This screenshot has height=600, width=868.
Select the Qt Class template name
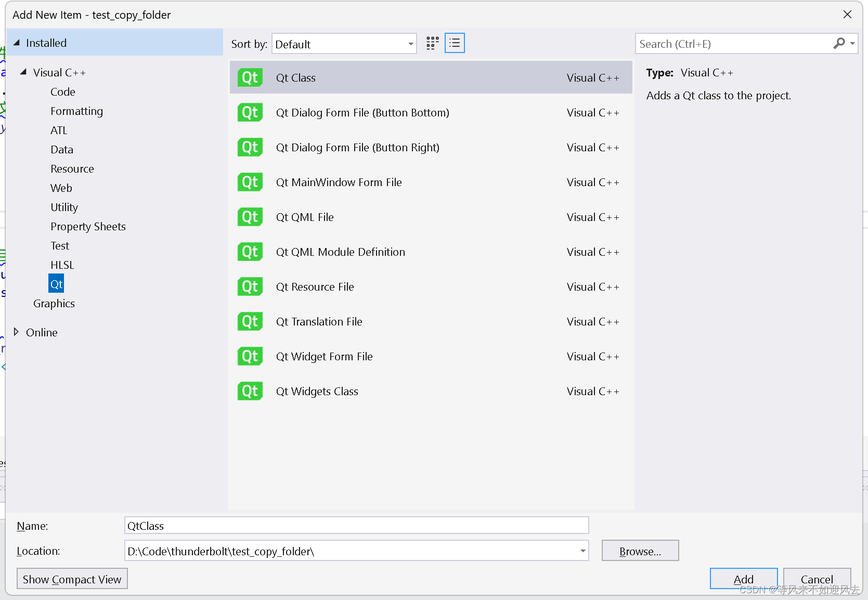(296, 77)
